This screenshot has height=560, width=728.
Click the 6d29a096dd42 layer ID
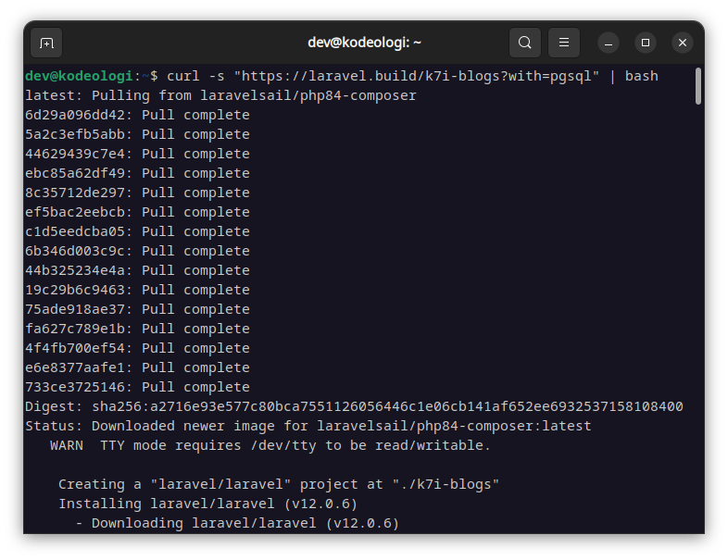click(75, 115)
